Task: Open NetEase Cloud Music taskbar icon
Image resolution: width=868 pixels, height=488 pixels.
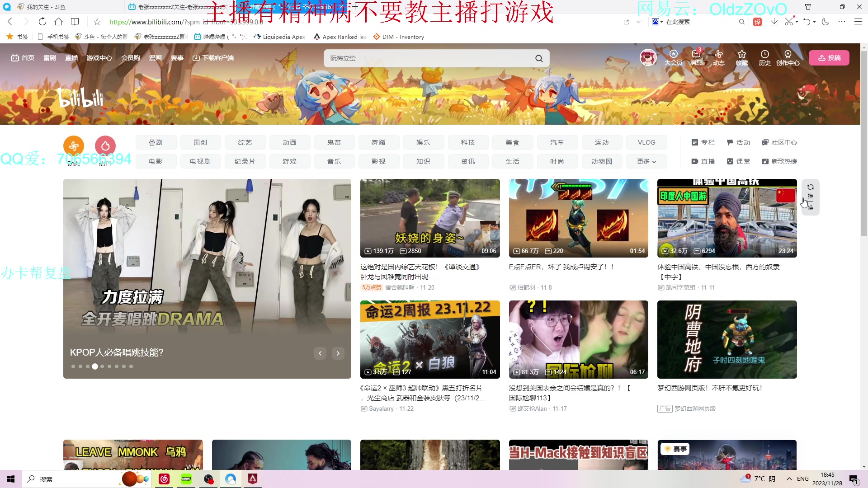Action: [164, 479]
